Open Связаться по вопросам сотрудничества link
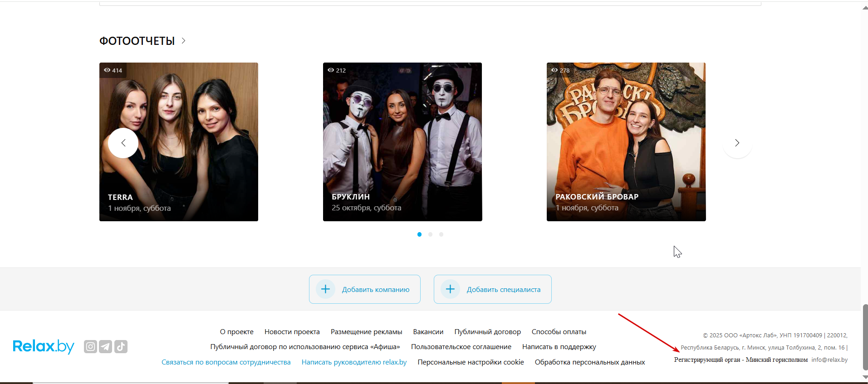The image size is (868, 384). click(x=226, y=362)
